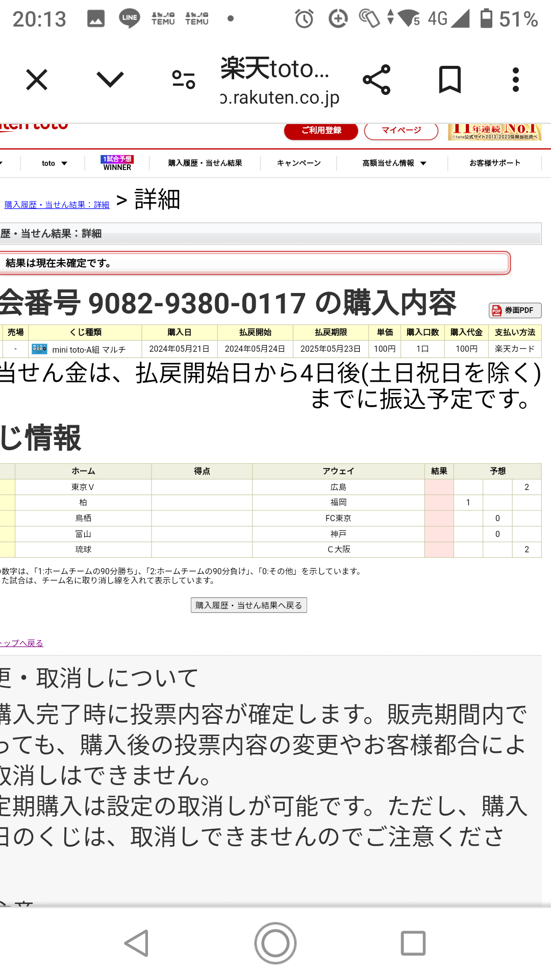Select 広島 away team cell
Image resolution: width=551 pixels, height=980 pixels.
[338, 487]
